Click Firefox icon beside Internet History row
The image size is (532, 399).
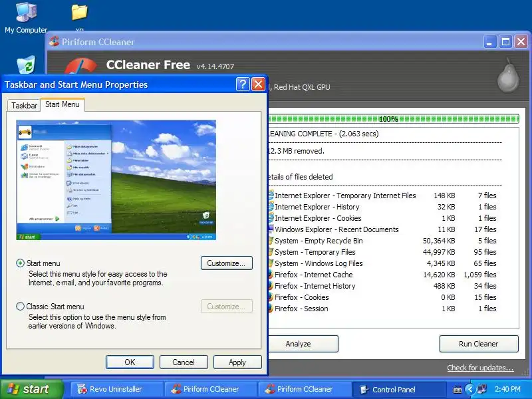[x=271, y=286]
